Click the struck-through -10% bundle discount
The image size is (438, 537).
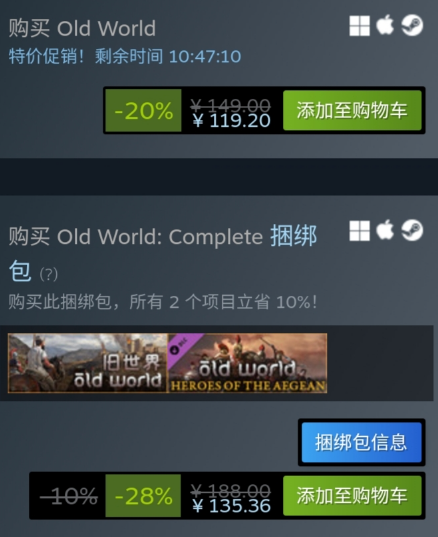(x=69, y=496)
